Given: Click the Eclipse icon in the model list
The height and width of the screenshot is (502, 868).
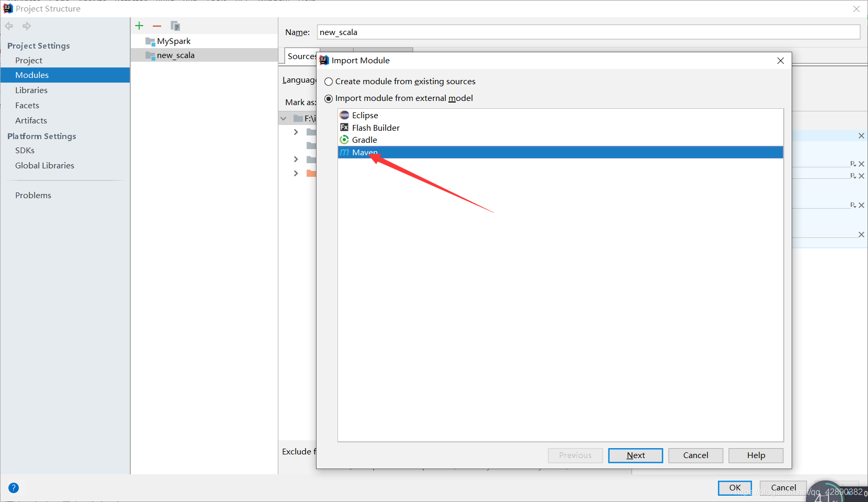Looking at the screenshot, I should point(344,115).
